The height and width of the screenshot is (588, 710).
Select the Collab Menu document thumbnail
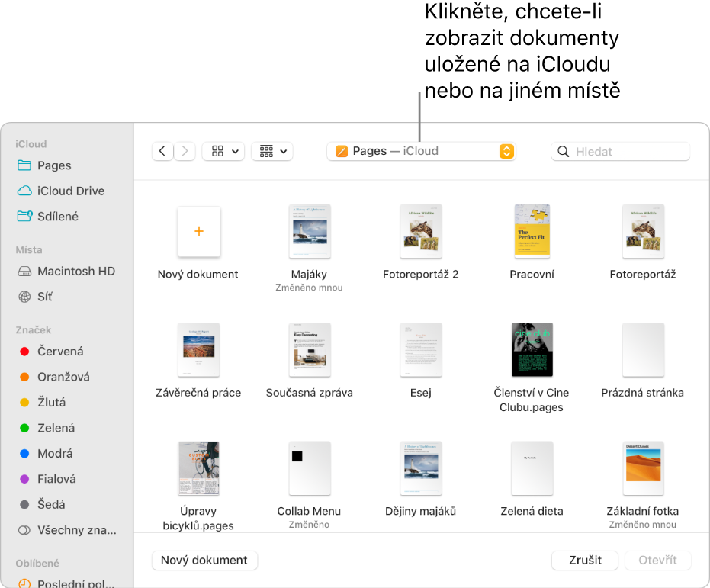tap(310, 468)
